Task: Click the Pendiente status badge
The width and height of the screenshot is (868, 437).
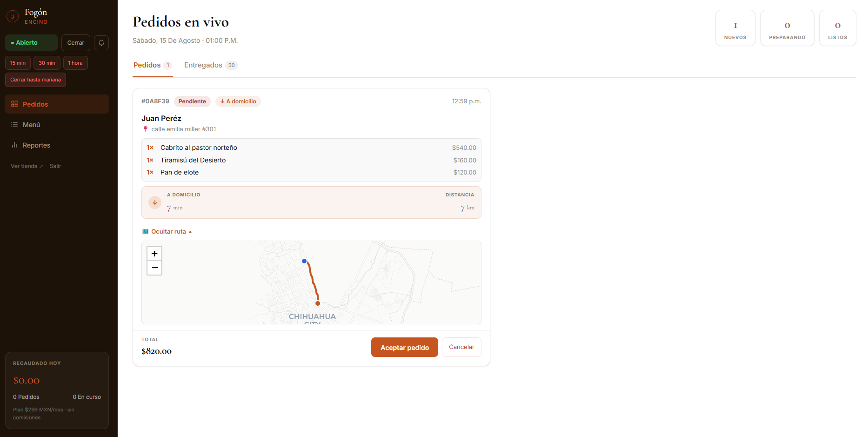Action: (192, 101)
